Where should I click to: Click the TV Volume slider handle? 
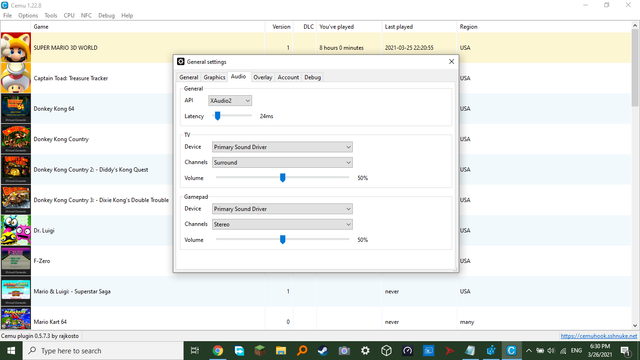tap(282, 178)
